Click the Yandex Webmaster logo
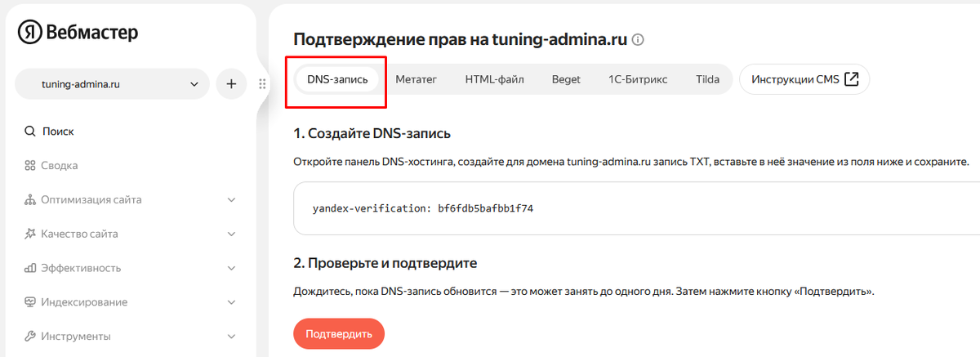980x357 pixels. (78, 32)
